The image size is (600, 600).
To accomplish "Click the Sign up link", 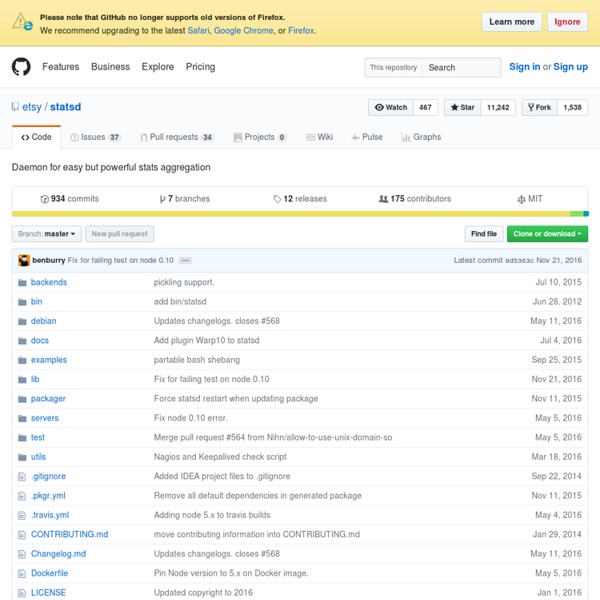I will 571,67.
